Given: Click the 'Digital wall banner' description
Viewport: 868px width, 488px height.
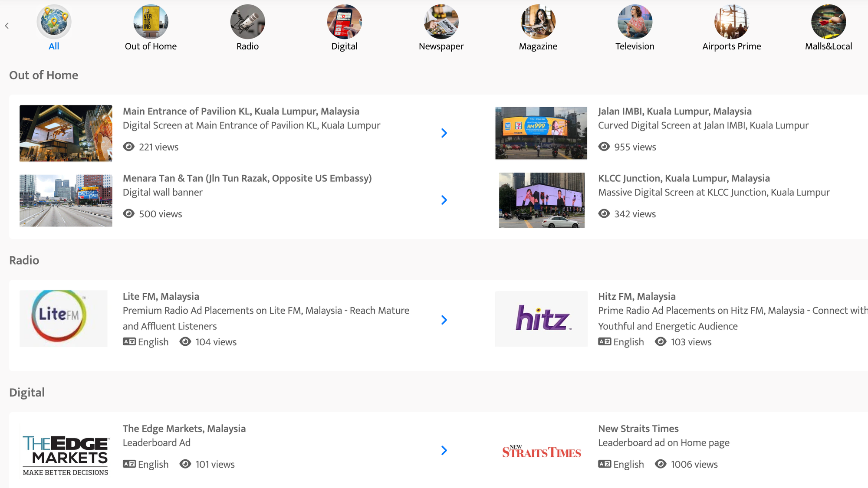Looking at the screenshot, I should click(163, 192).
